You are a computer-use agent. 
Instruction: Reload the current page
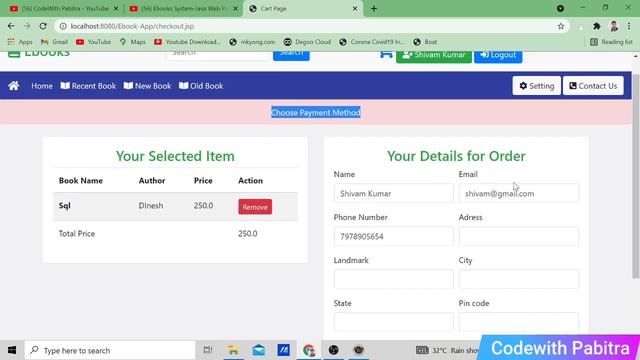[x=43, y=26]
